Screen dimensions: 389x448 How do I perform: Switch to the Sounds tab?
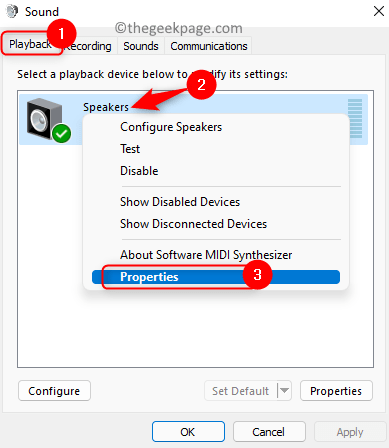141,46
